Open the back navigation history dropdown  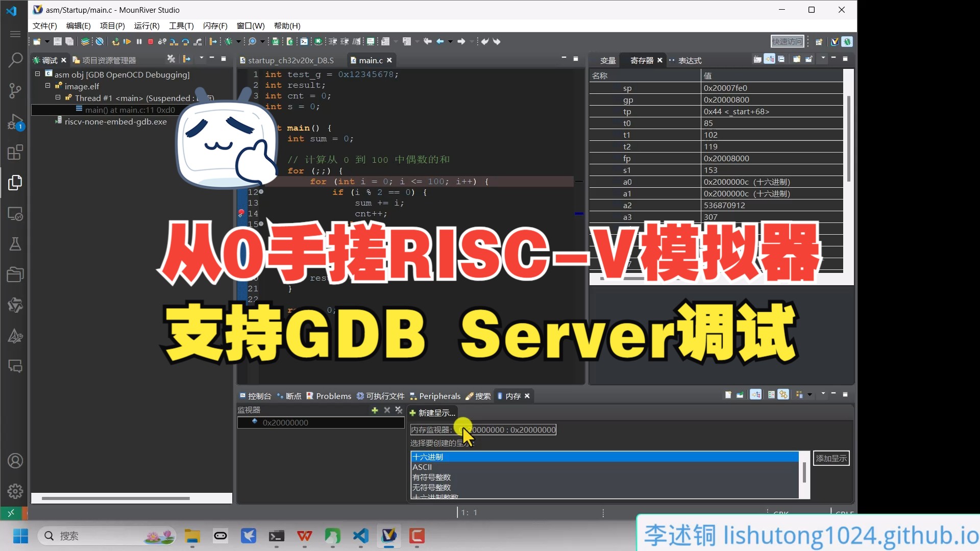[450, 41]
